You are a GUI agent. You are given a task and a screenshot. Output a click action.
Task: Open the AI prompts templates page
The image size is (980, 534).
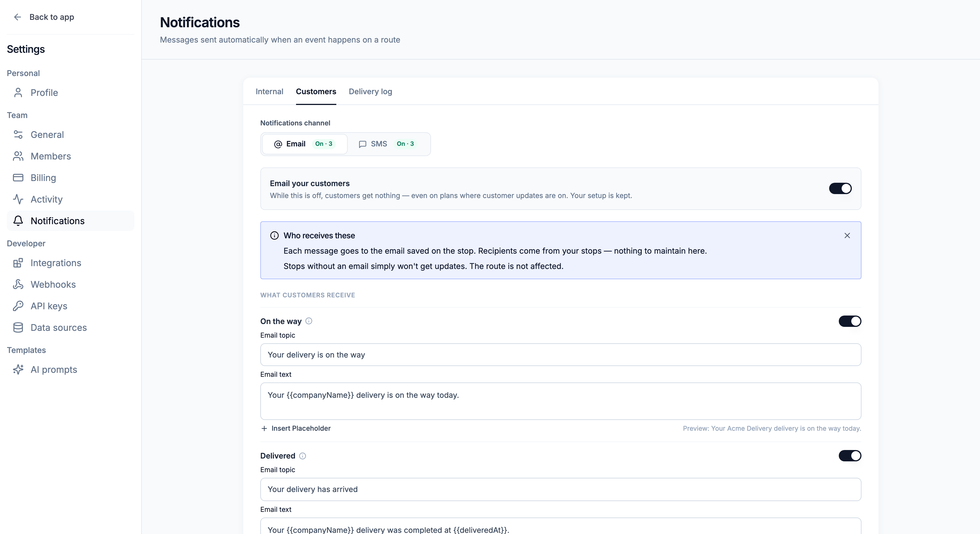[70, 370]
